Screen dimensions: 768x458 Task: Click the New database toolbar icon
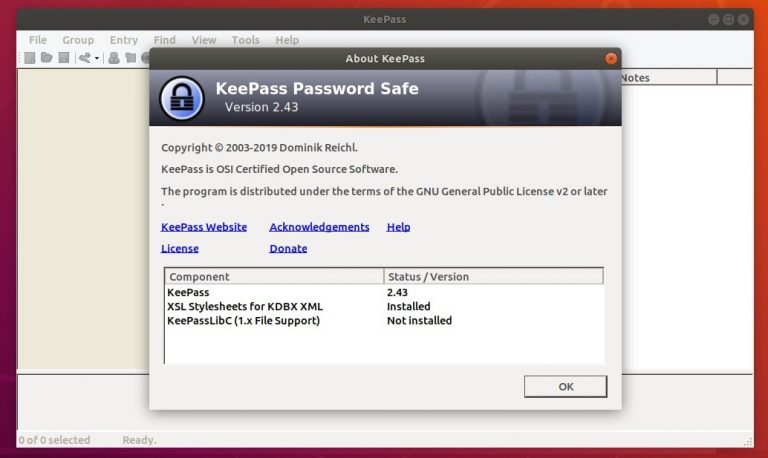point(30,58)
